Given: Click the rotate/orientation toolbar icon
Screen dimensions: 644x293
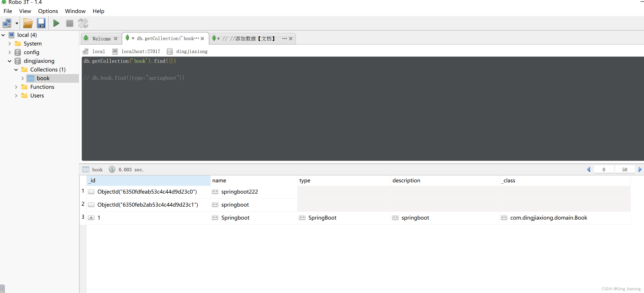Looking at the screenshot, I should pos(83,23).
